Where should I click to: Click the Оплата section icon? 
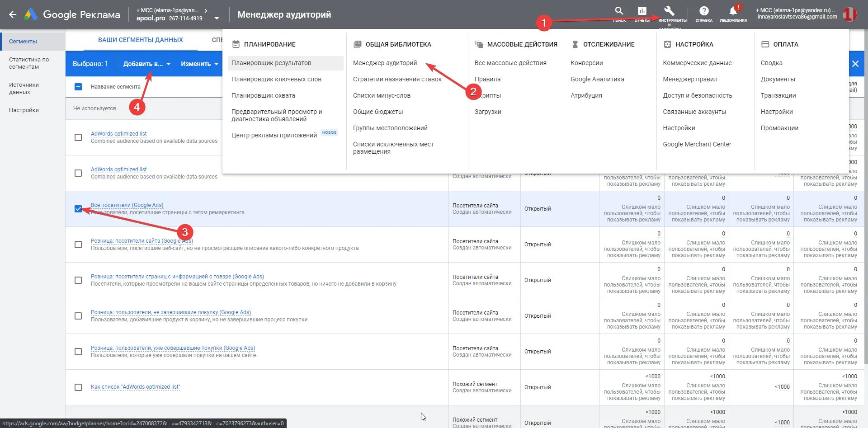click(765, 44)
